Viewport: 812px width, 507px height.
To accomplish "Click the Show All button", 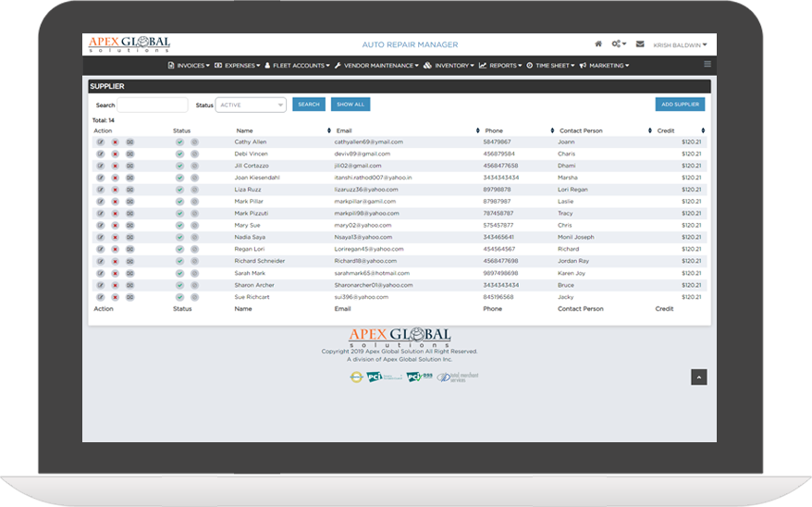I will point(350,105).
